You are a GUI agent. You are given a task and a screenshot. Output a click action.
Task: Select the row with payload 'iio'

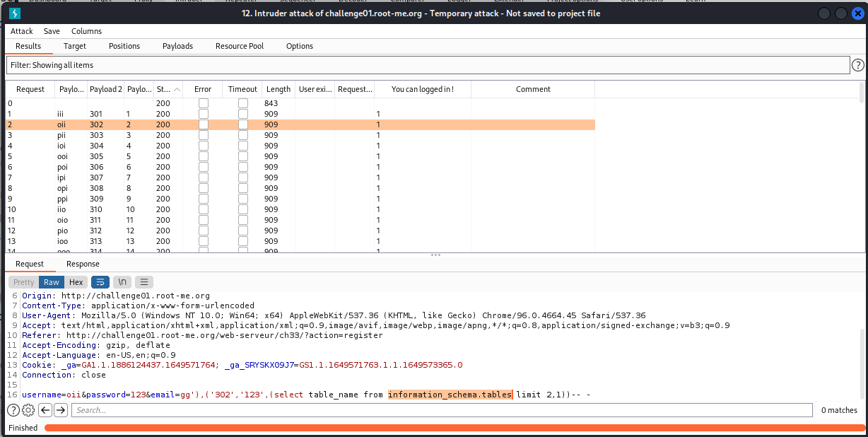300,209
